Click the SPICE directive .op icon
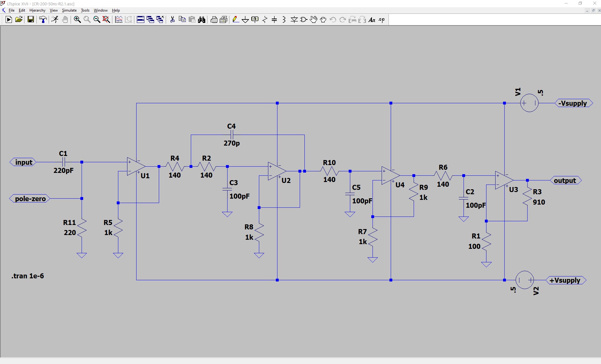The image size is (601, 364). [382, 20]
